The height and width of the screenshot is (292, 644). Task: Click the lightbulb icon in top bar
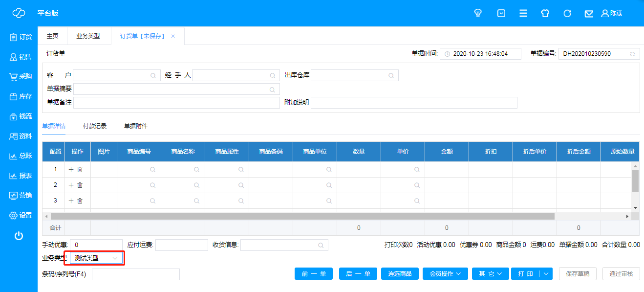point(478,13)
